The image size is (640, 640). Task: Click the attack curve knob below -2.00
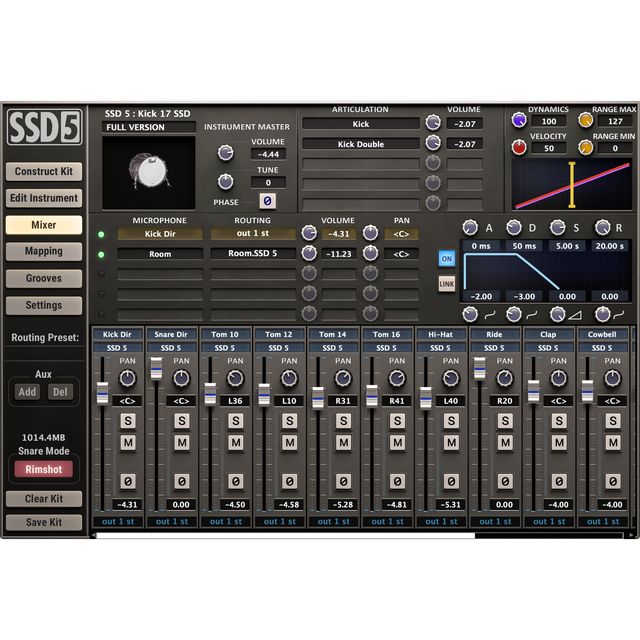tap(470, 314)
